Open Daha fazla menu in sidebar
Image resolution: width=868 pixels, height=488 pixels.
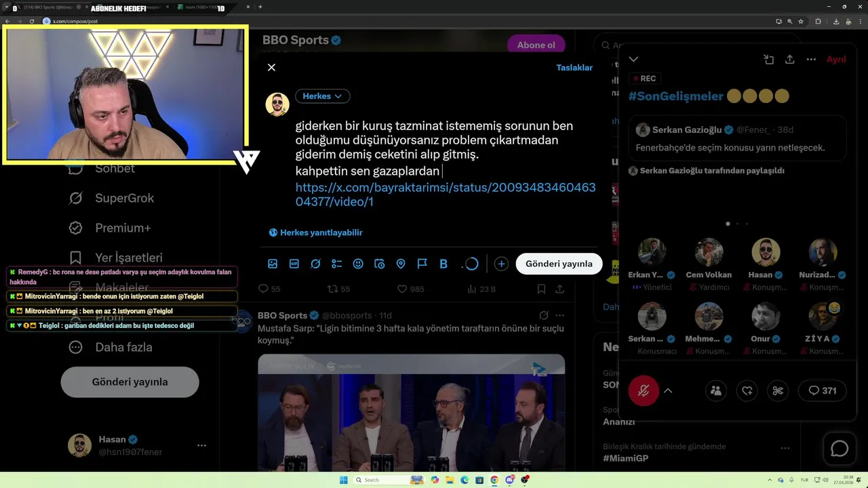[110, 347]
